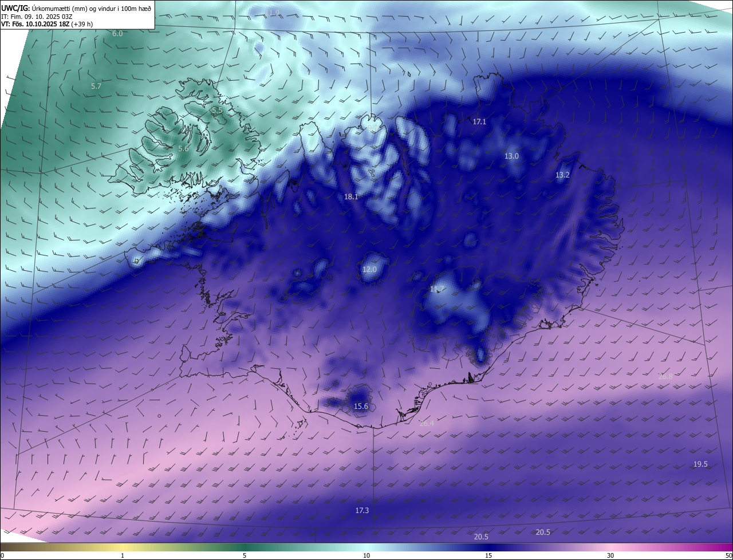This screenshot has width=733, height=560.
Task: Click the 13.0 value label
Action: (511, 156)
